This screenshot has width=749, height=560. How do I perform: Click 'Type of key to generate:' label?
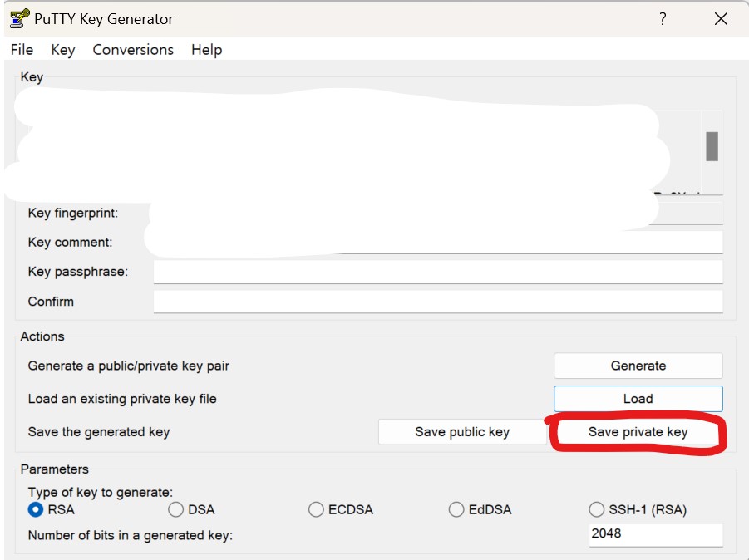point(101,492)
